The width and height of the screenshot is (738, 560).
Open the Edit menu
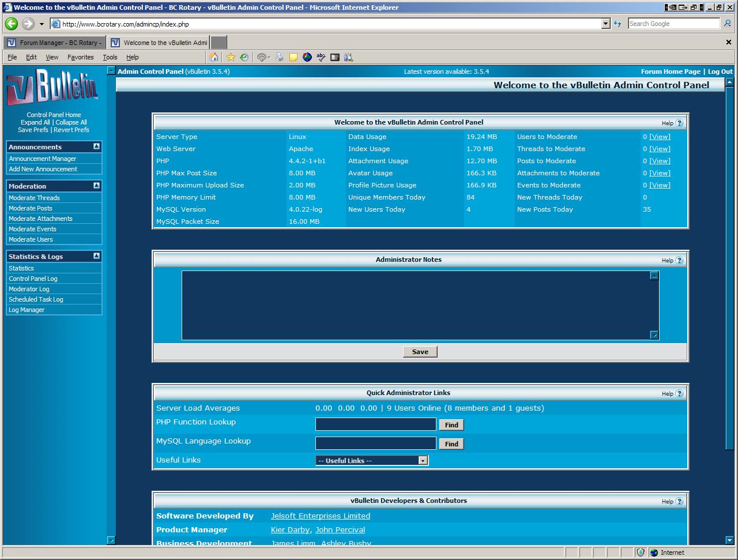(31, 57)
